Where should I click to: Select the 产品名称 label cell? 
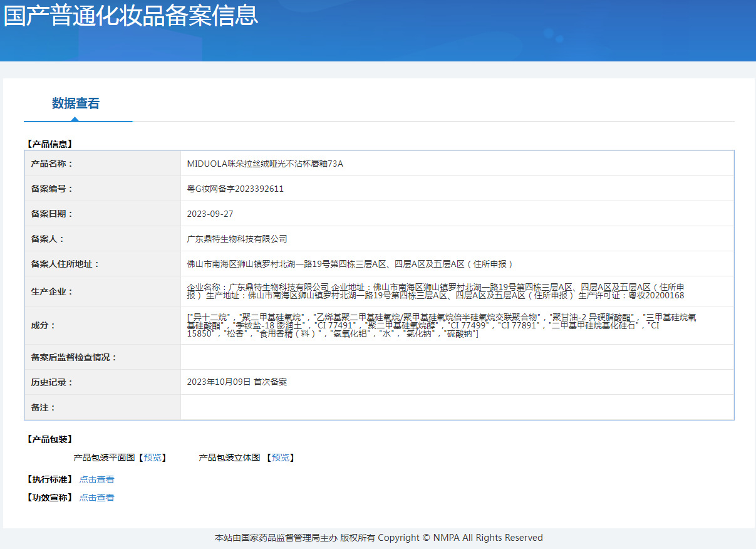point(103,164)
